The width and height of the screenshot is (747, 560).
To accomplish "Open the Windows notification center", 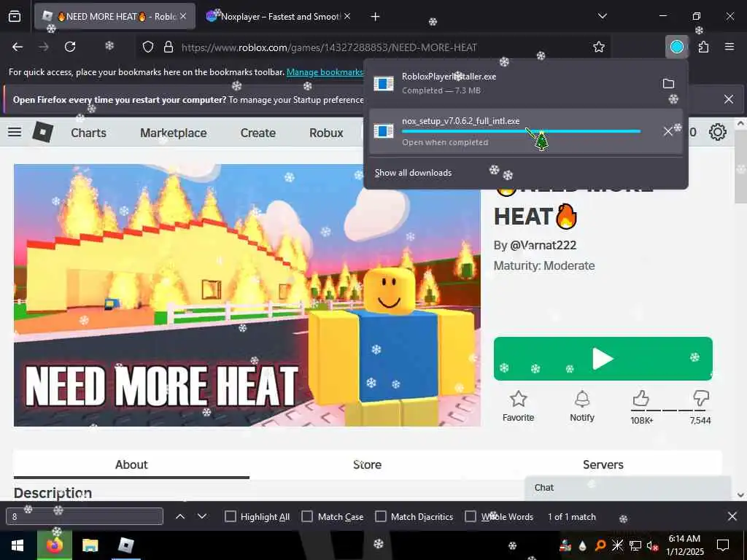I will pos(723,545).
